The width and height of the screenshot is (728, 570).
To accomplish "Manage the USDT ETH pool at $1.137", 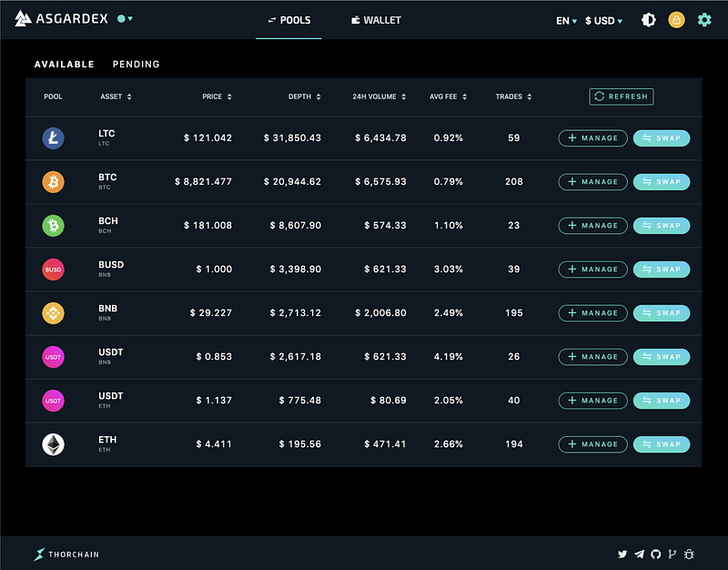I will 592,401.
